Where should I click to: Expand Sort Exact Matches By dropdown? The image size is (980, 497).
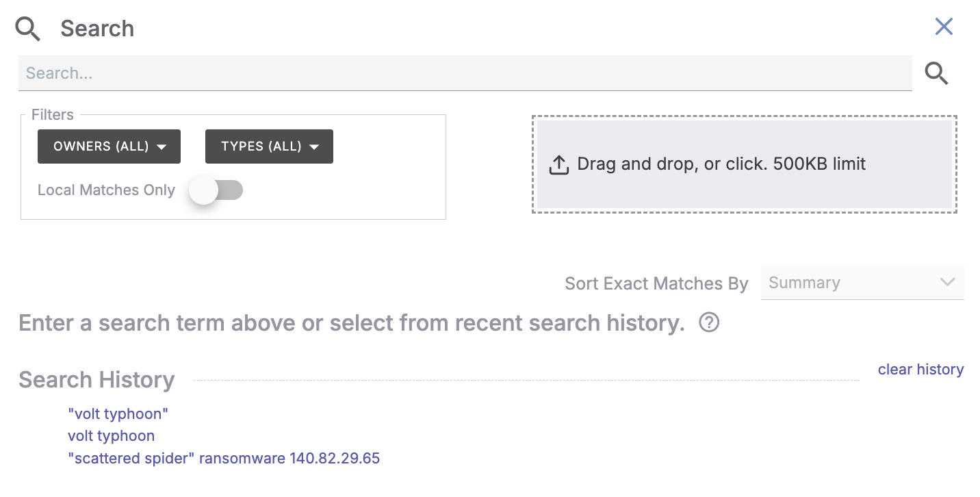tap(862, 283)
